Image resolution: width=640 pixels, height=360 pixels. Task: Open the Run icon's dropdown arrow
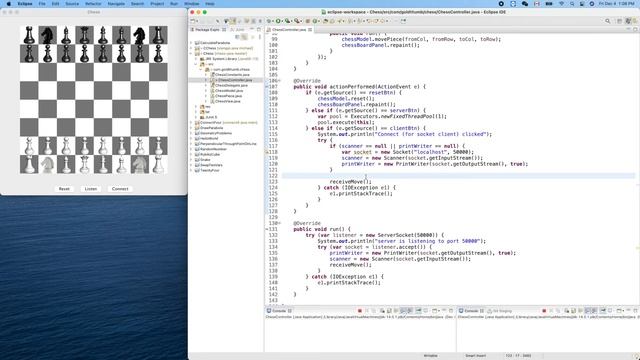(282, 21)
